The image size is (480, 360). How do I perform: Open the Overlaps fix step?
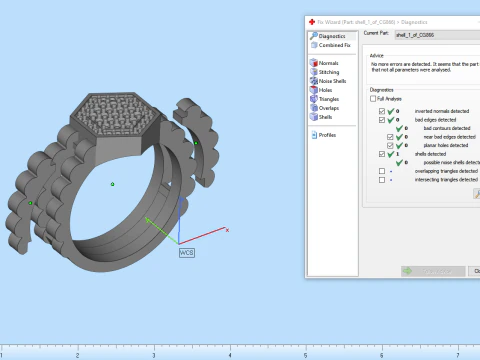click(x=324, y=108)
